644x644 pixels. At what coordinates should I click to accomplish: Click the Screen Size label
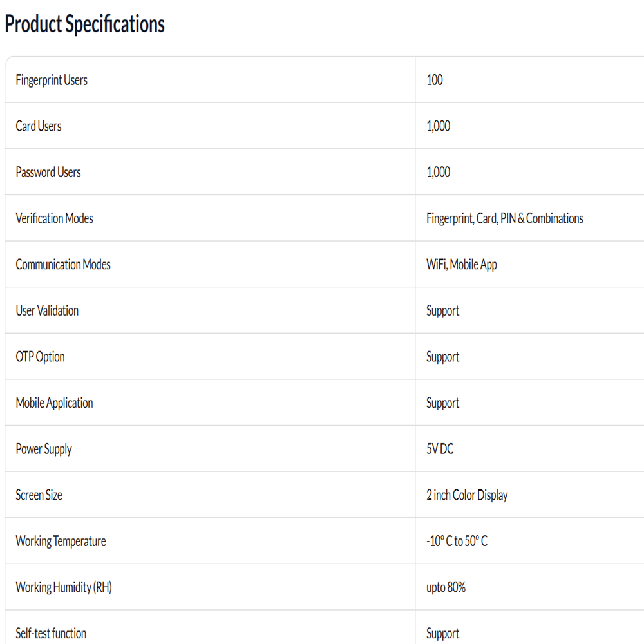pos(39,495)
